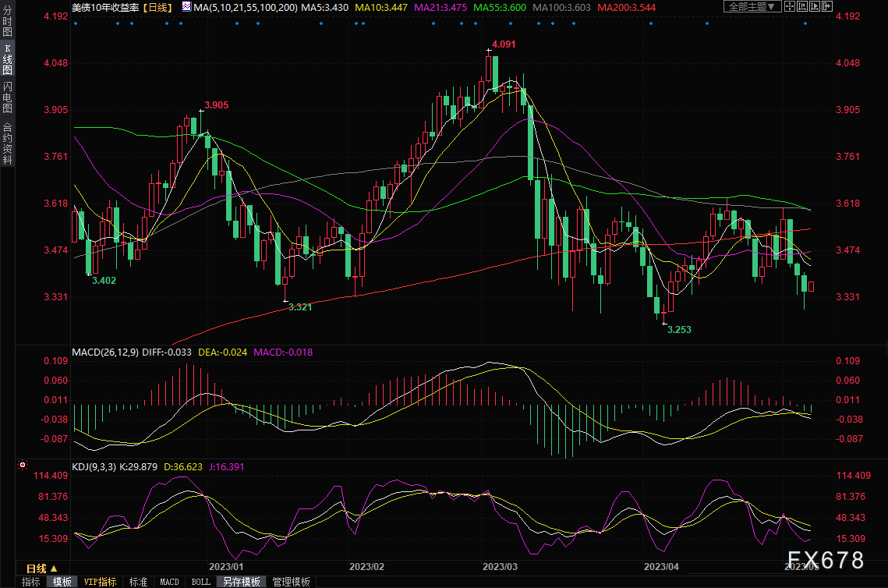
Task: Click the 3.321 trough label
Action: (300, 307)
